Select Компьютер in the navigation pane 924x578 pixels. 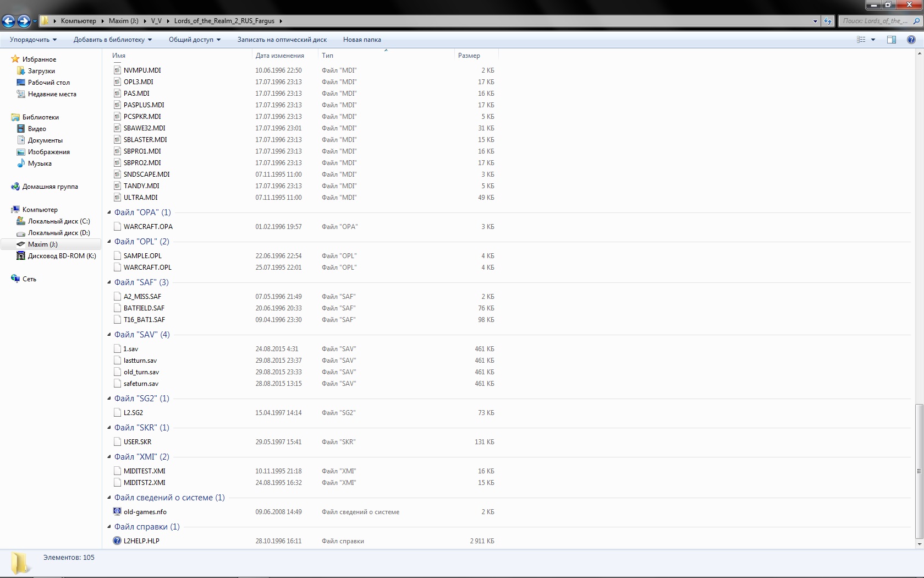pyautogui.click(x=40, y=209)
